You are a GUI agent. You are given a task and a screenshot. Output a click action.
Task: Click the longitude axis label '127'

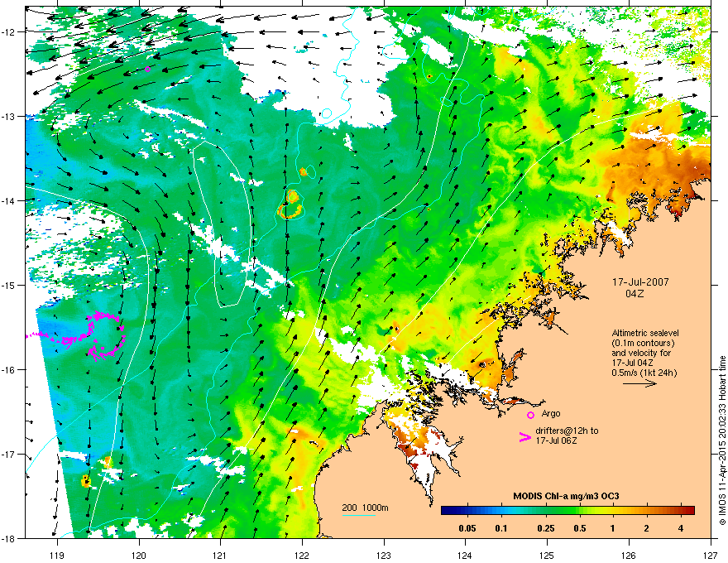coord(711,555)
